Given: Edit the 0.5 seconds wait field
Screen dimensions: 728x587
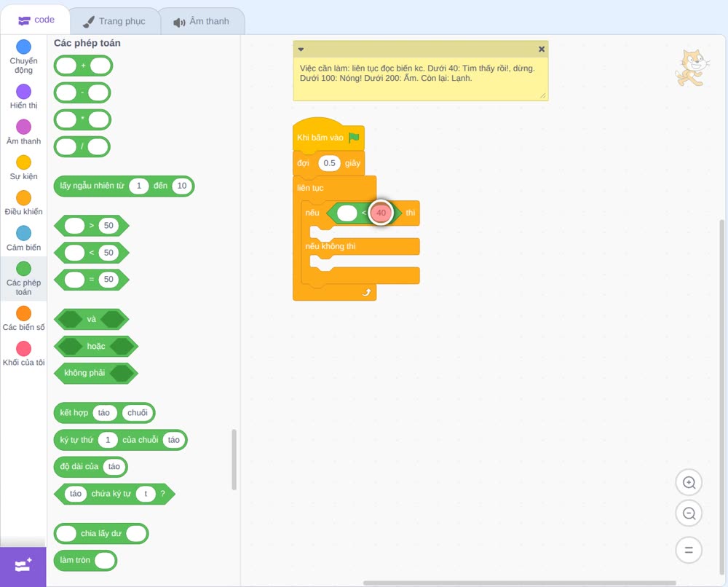Looking at the screenshot, I should pos(329,163).
